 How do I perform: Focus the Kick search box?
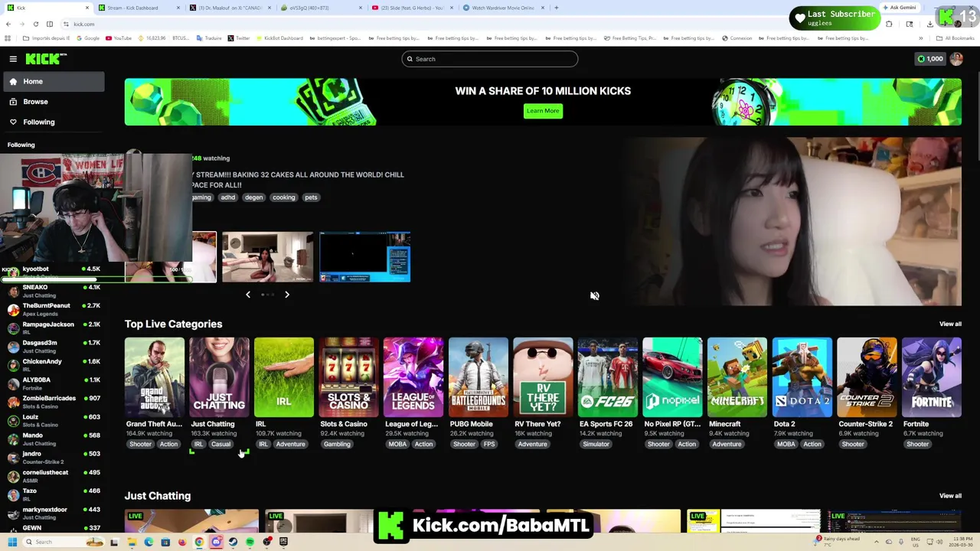[490, 59]
